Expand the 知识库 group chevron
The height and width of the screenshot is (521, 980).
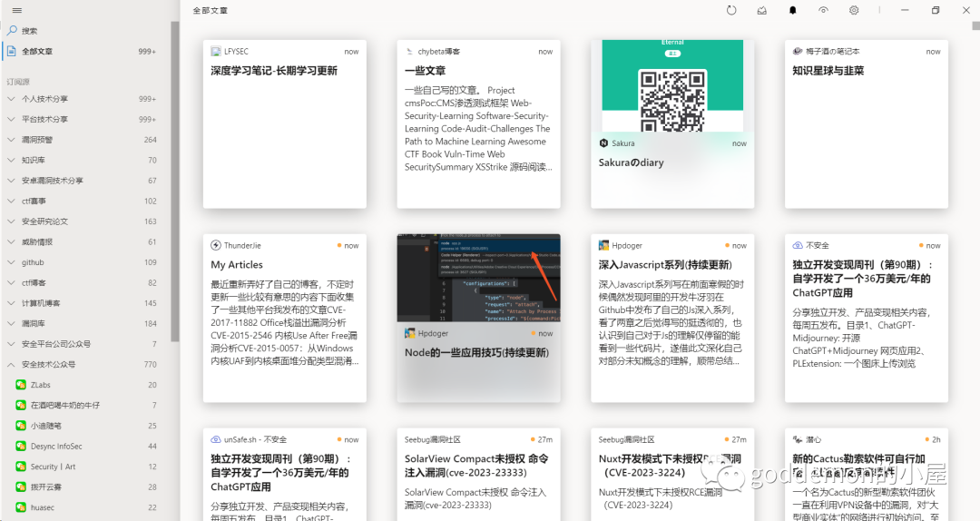click(x=11, y=160)
